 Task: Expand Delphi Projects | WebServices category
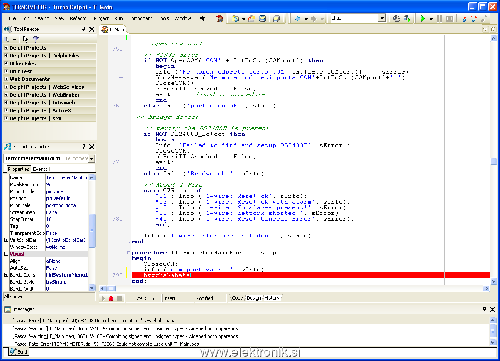6,87
